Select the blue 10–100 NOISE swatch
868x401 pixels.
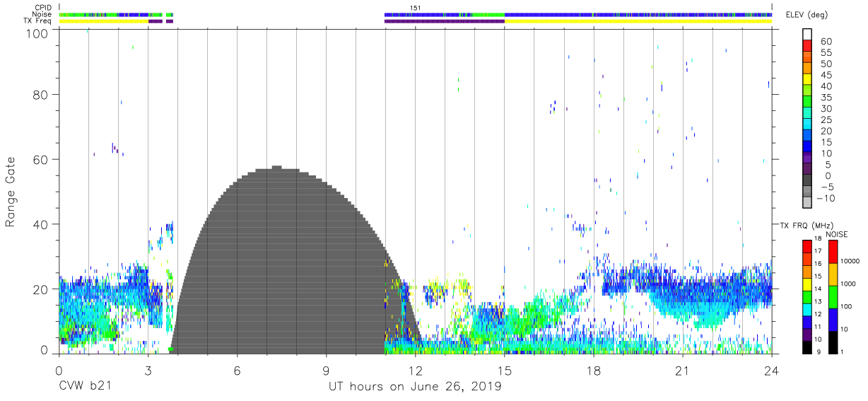pos(832,320)
